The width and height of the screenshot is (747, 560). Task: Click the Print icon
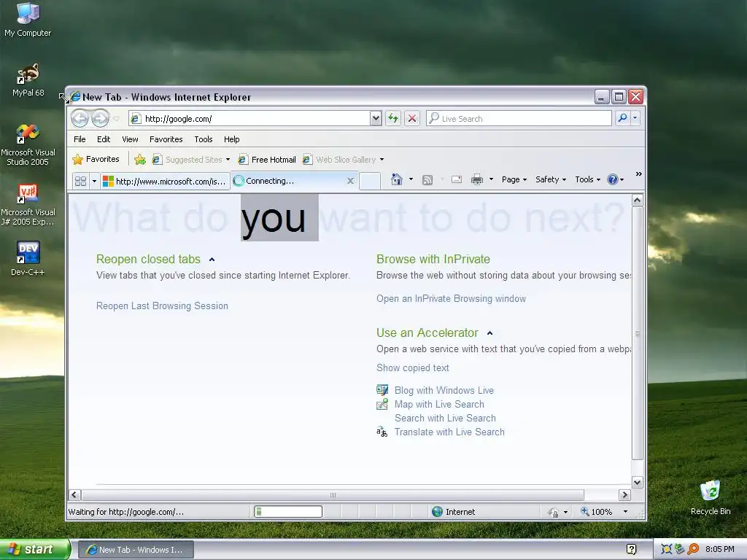(477, 179)
